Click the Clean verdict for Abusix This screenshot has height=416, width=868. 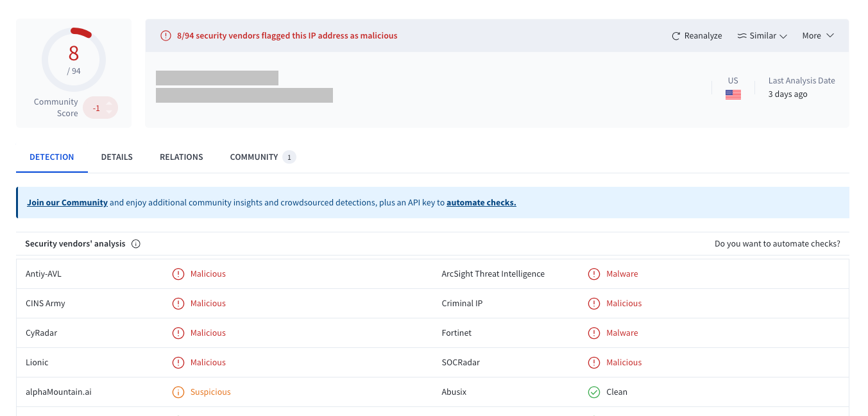pyautogui.click(x=617, y=392)
